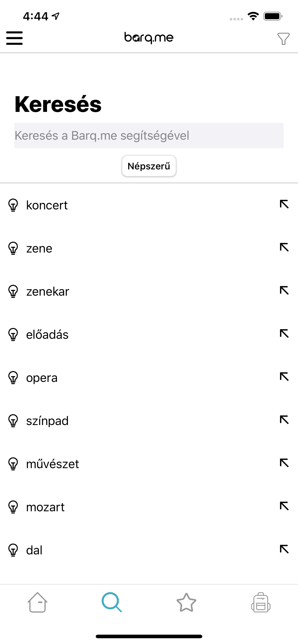Image resolution: width=298 pixels, height=644 pixels.
Task: Open the hamburger menu
Action: click(15, 38)
